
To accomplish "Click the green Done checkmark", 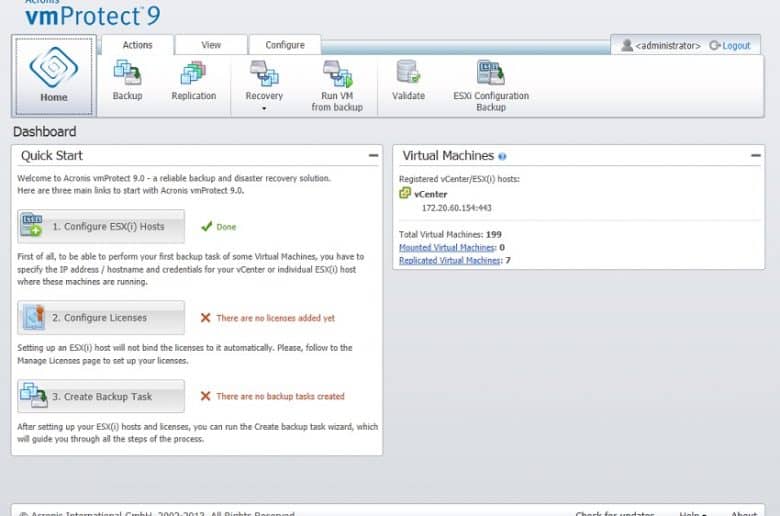I will pos(206,226).
